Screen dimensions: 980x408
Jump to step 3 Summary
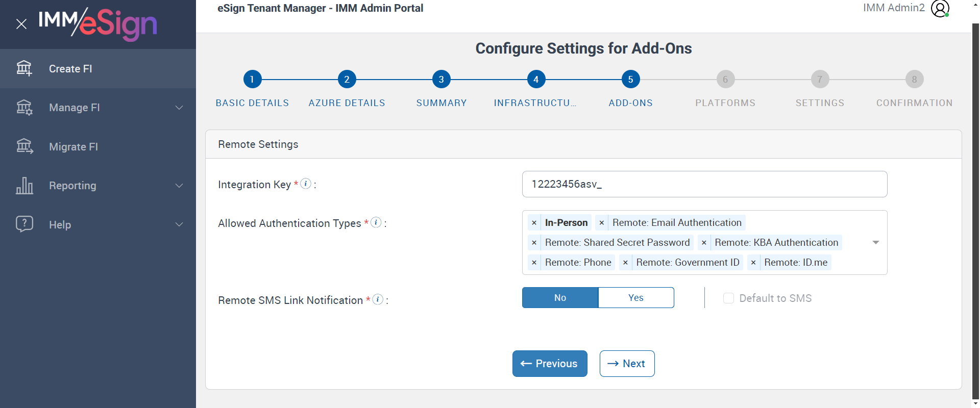click(442, 80)
